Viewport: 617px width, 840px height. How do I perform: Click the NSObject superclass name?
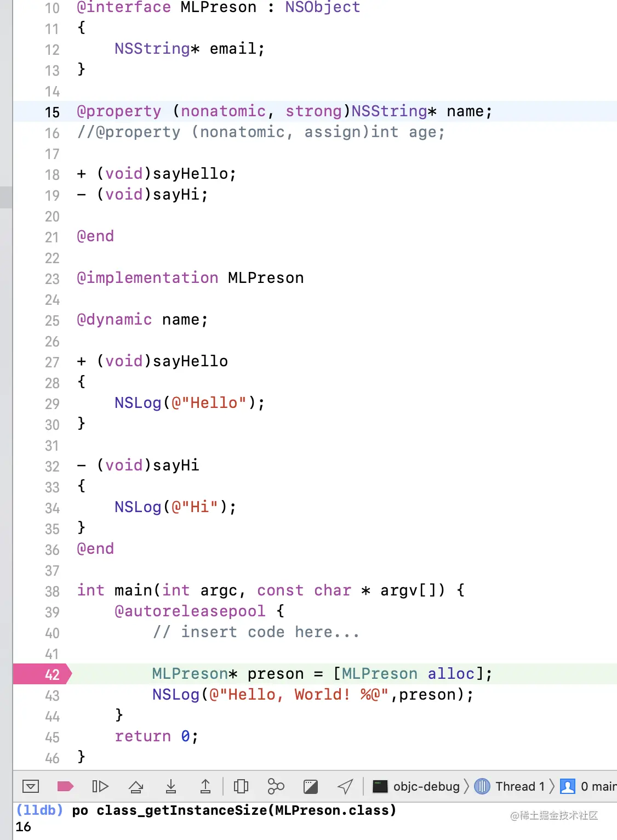[x=323, y=8]
